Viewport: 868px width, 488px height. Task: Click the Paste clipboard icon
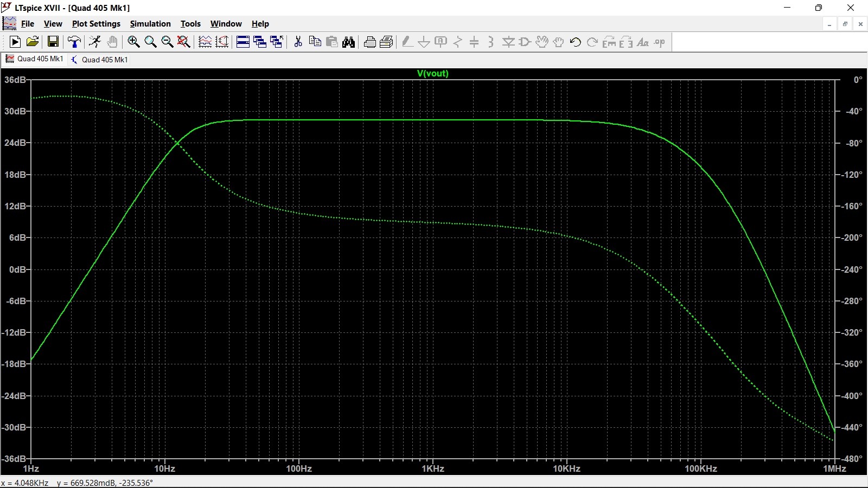click(331, 42)
